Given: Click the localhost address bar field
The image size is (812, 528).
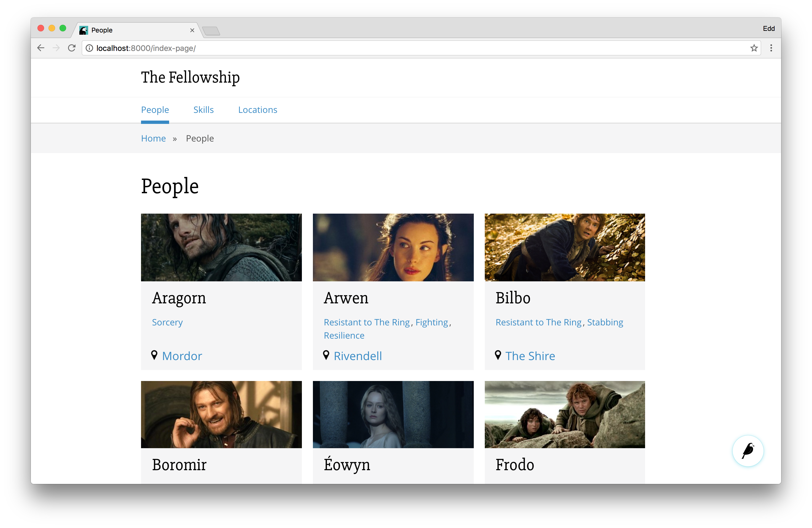Looking at the screenshot, I should [x=409, y=48].
